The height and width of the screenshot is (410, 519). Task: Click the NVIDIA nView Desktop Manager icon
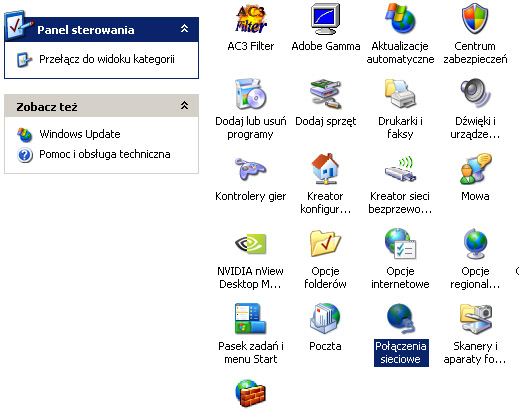pyautogui.click(x=251, y=244)
